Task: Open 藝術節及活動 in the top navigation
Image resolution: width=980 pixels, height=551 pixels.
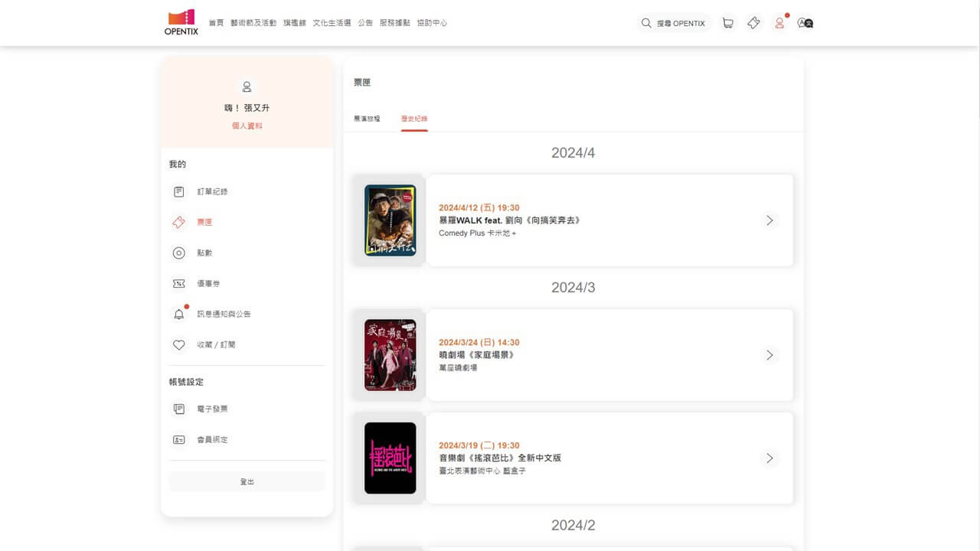Action: 253,23
